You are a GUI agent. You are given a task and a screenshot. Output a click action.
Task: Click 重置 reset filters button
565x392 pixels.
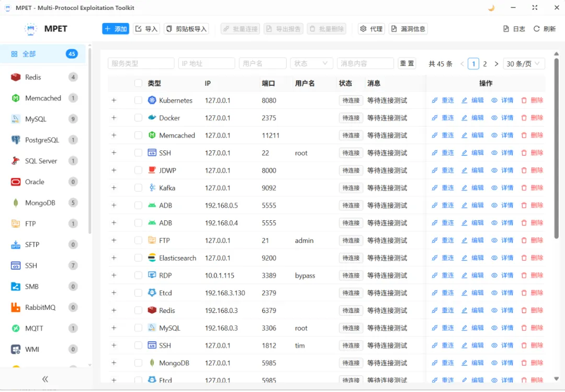(x=407, y=63)
